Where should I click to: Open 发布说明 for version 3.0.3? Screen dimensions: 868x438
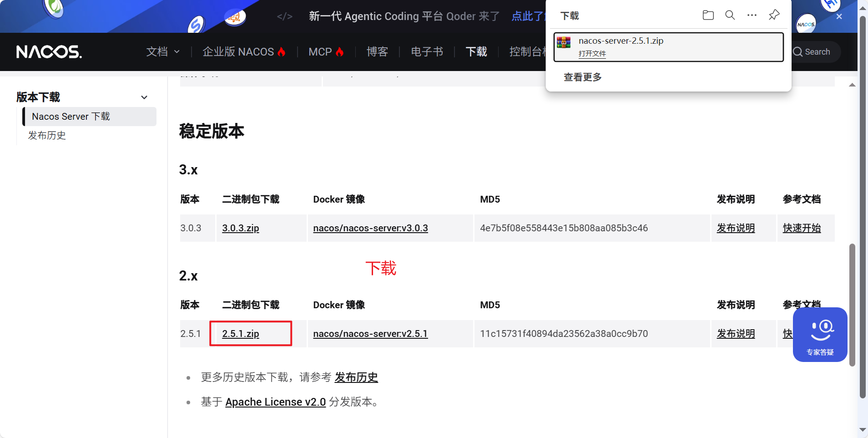(x=736, y=228)
